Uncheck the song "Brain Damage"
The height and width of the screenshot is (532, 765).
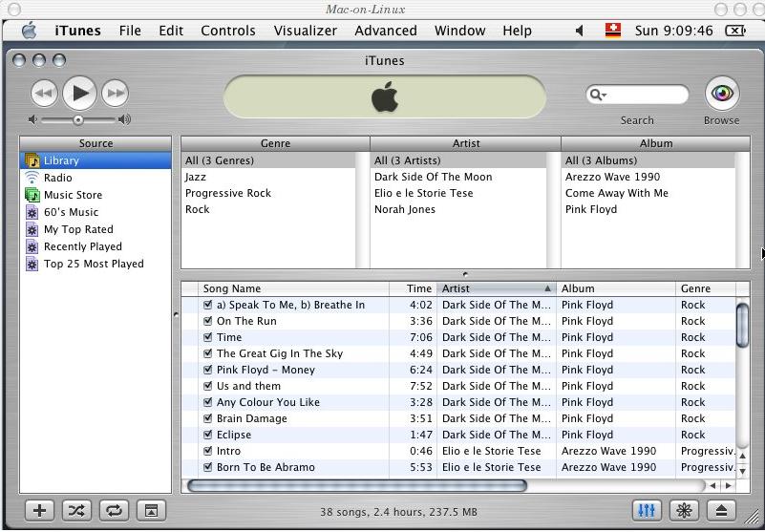(208, 417)
